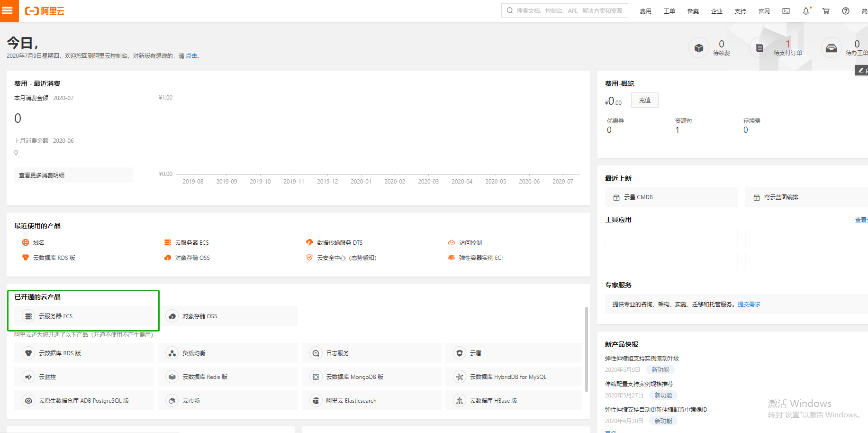
Task: Open the 支持 top menu
Action: coord(741,11)
